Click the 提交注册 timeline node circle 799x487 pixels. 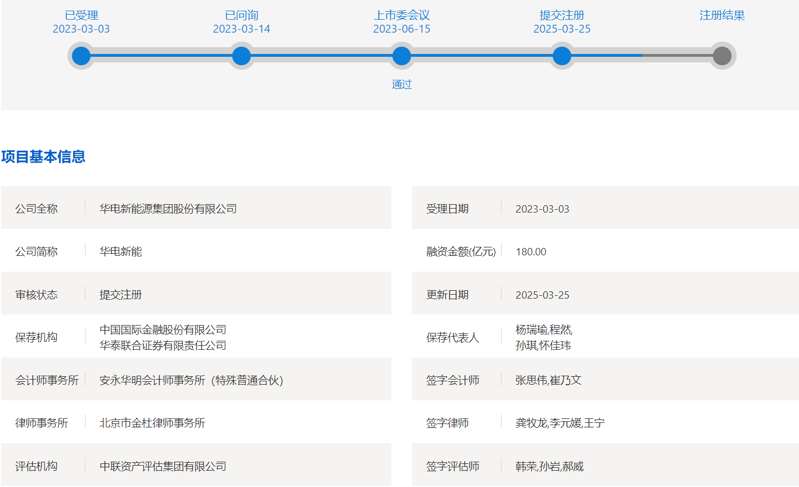[562, 56]
